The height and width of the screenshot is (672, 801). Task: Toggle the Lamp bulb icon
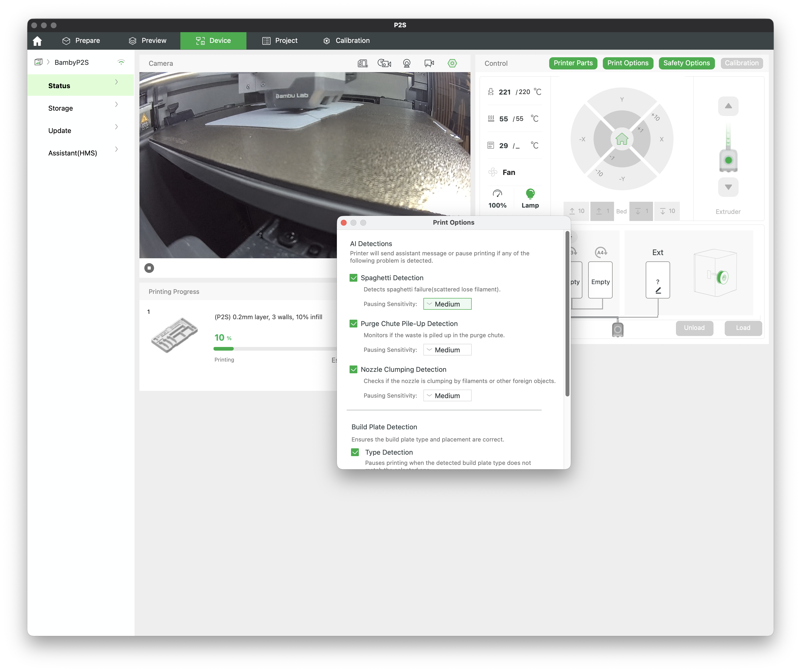coord(530,194)
